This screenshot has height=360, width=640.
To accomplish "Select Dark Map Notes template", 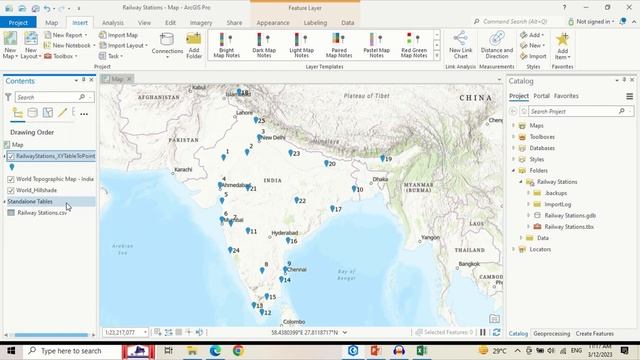I will [x=264, y=45].
